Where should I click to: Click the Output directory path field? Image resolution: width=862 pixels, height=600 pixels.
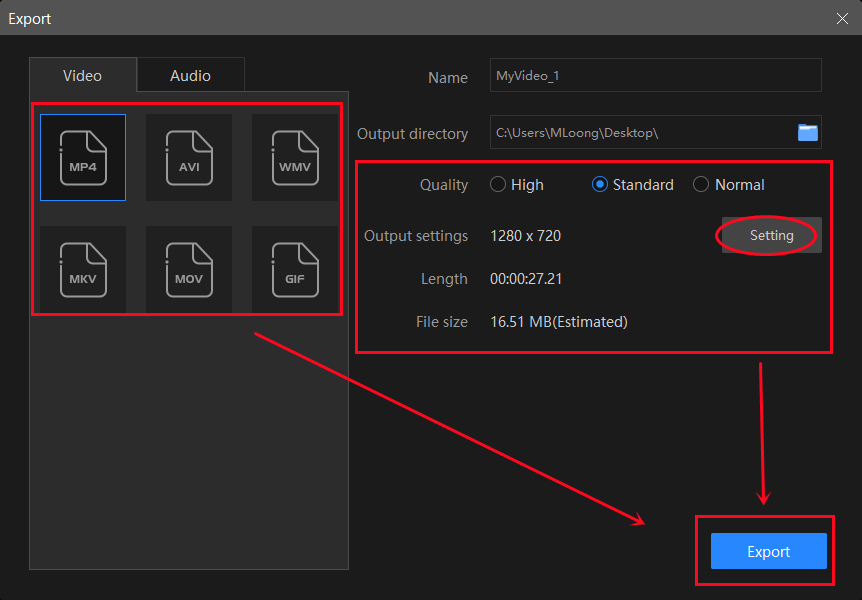[640, 132]
